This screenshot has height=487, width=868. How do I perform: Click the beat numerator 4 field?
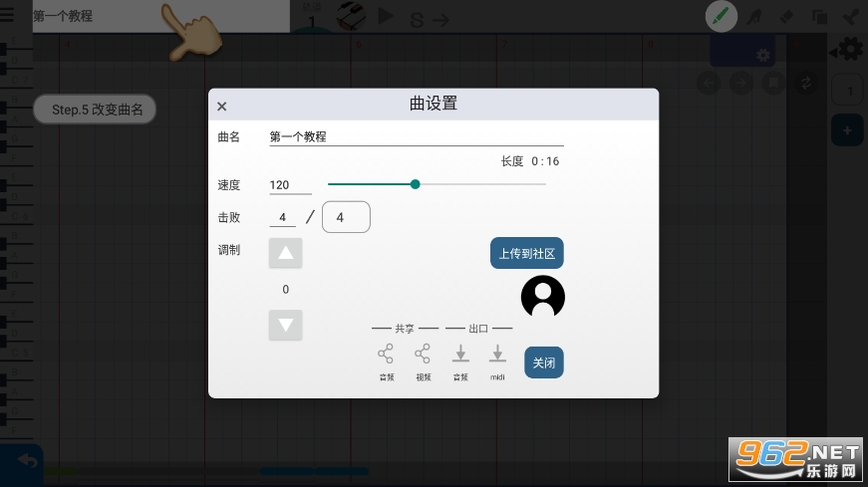point(282,217)
